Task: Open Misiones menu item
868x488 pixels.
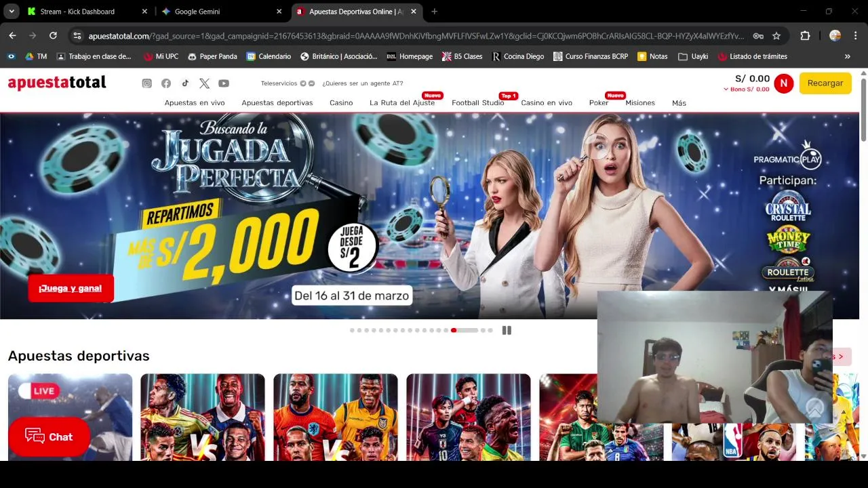Action: [640, 103]
